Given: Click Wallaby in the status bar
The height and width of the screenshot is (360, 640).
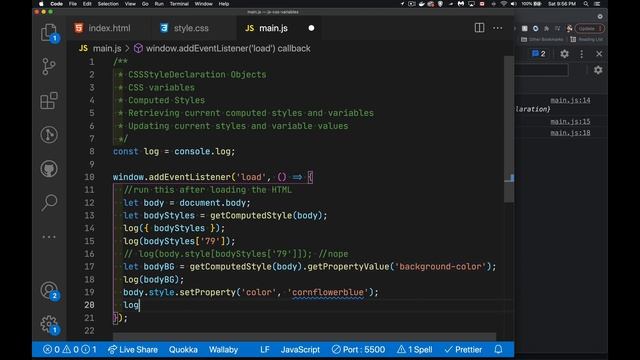Looking at the screenshot, I should click(x=223, y=349).
